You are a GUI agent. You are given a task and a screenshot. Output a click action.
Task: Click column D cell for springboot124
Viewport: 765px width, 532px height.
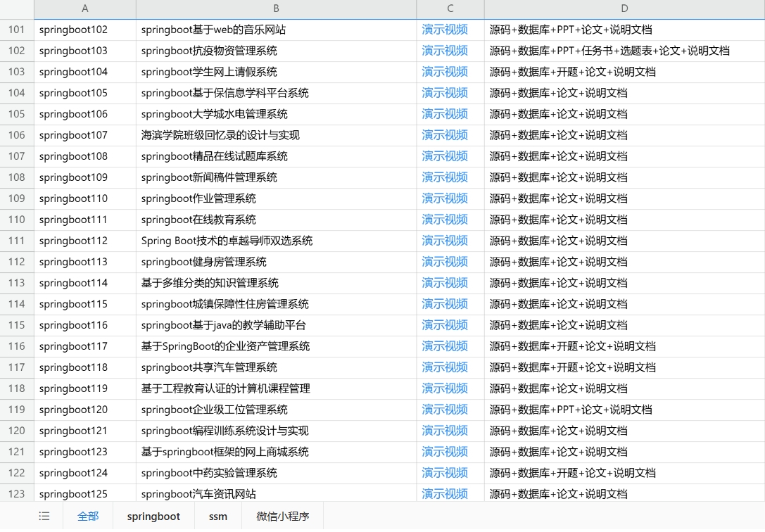tap(624, 473)
